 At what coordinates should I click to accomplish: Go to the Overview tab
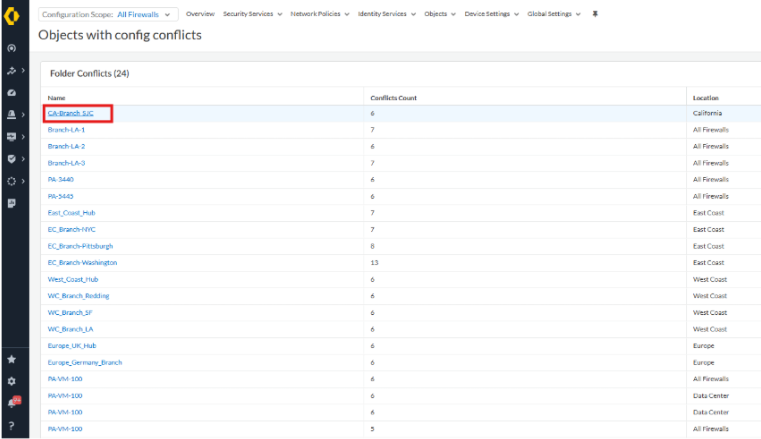[200, 14]
